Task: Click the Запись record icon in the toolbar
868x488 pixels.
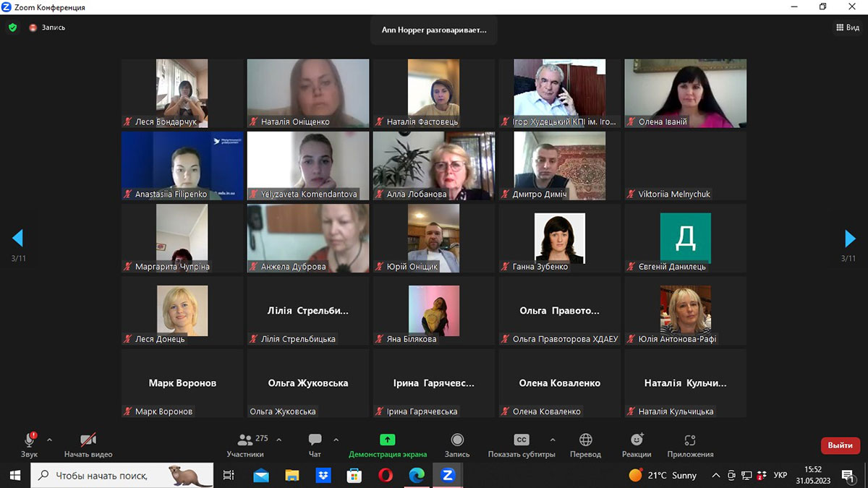Action: [457, 440]
